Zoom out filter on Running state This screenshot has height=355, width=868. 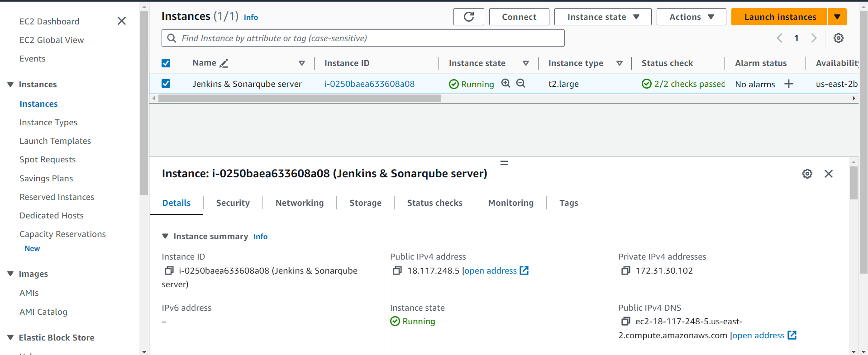coord(521,83)
